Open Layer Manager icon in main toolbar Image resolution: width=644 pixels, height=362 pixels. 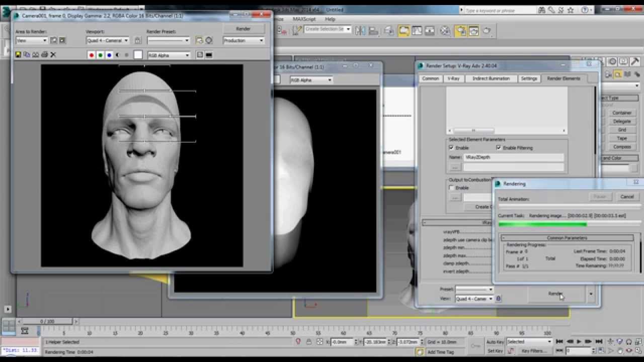(389, 31)
